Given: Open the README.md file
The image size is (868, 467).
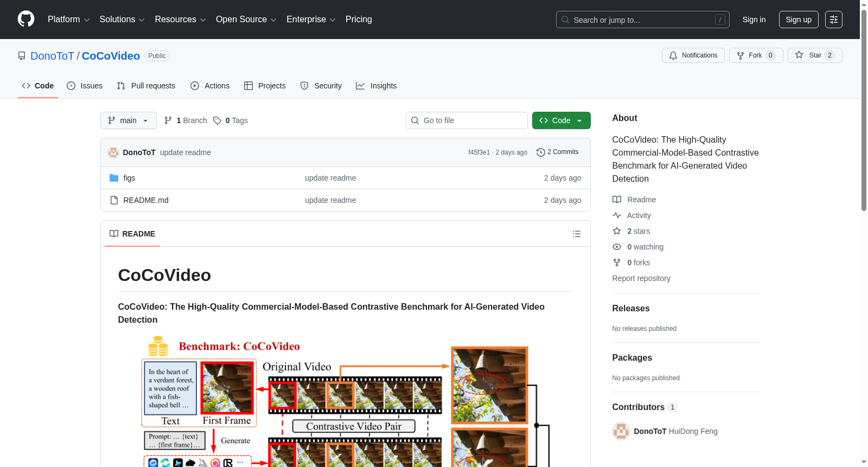Looking at the screenshot, I should click(x=146, y=200).
